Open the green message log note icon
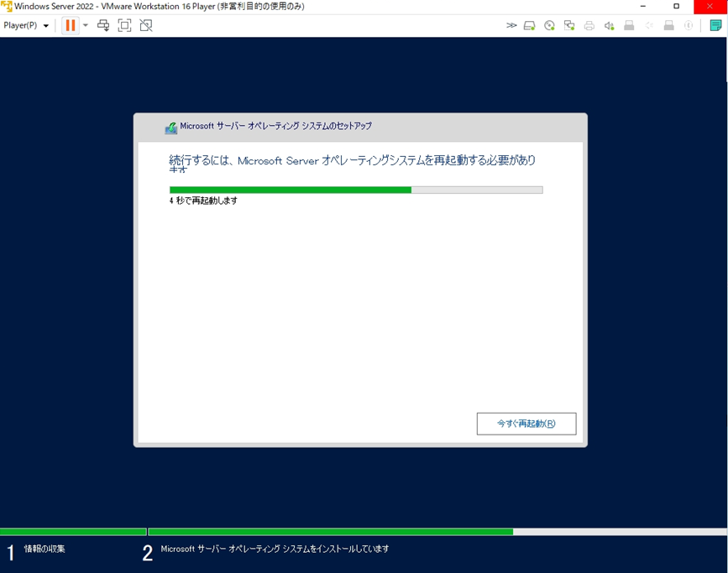This screenshot has height=573, width=728. (715, 25)
